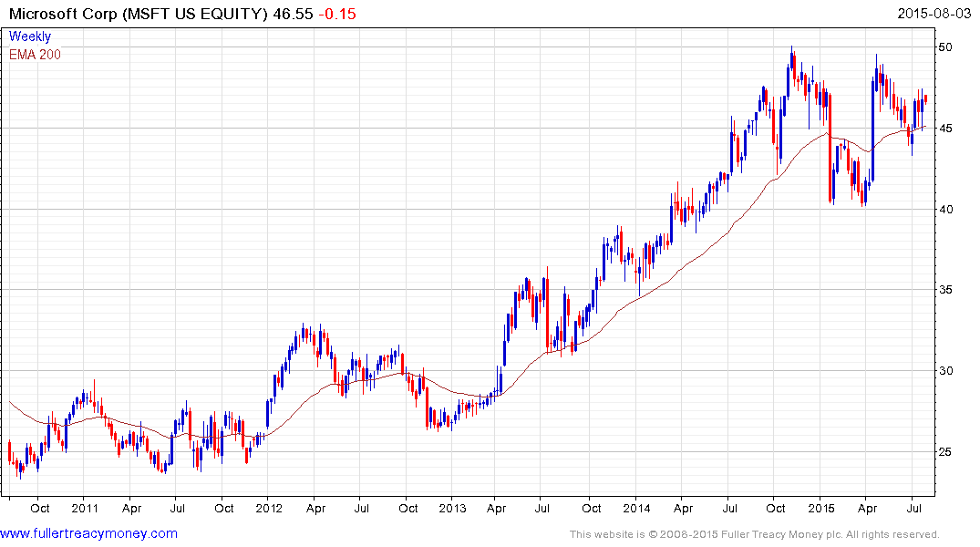Select the 2013 label on time axis

(x=452, y=508)
